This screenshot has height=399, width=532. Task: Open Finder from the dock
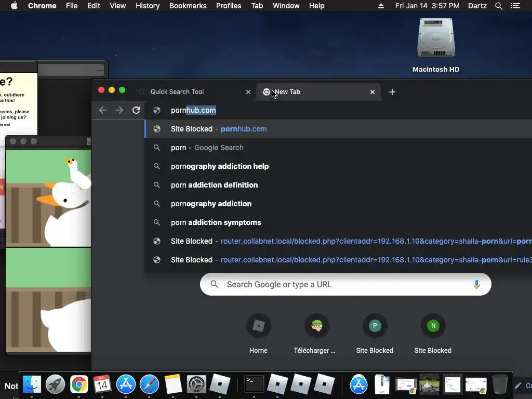click(32, 384)
